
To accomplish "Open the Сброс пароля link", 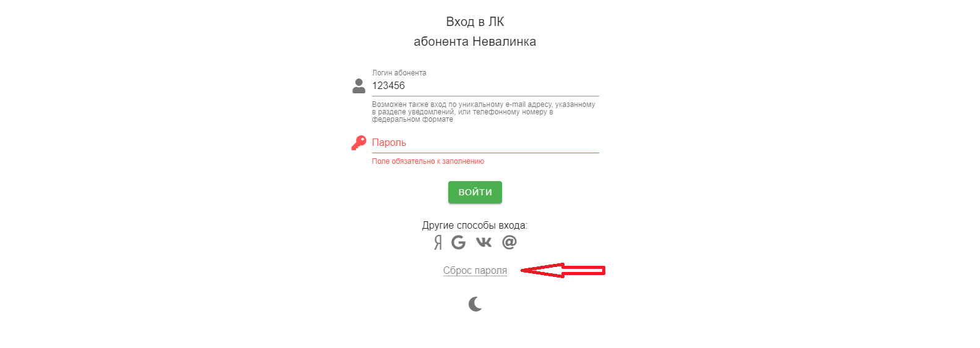I will (x=475, y=271).
